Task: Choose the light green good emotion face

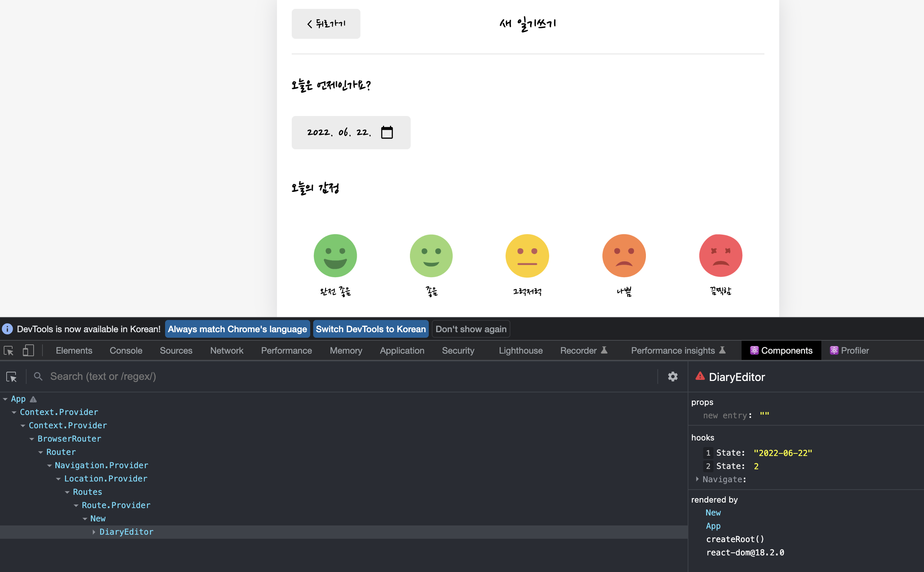Action: click(x=431, y=256)
